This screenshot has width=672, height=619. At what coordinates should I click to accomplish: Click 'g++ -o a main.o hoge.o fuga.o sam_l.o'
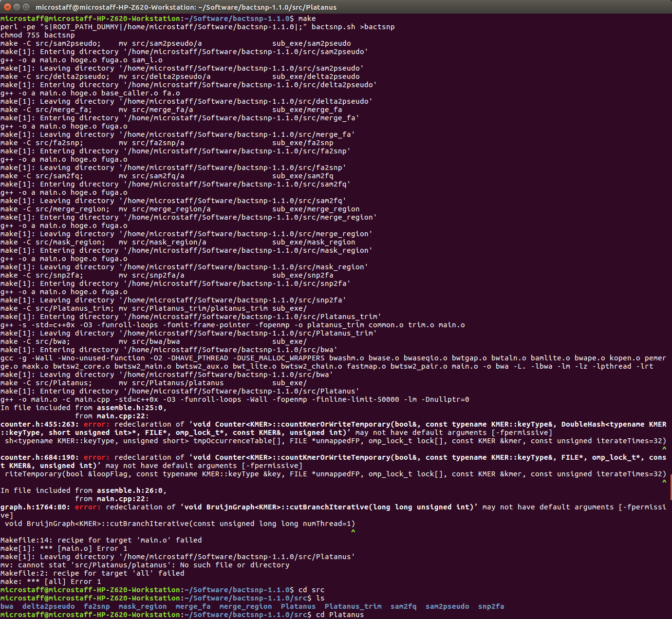click(81, 60)
